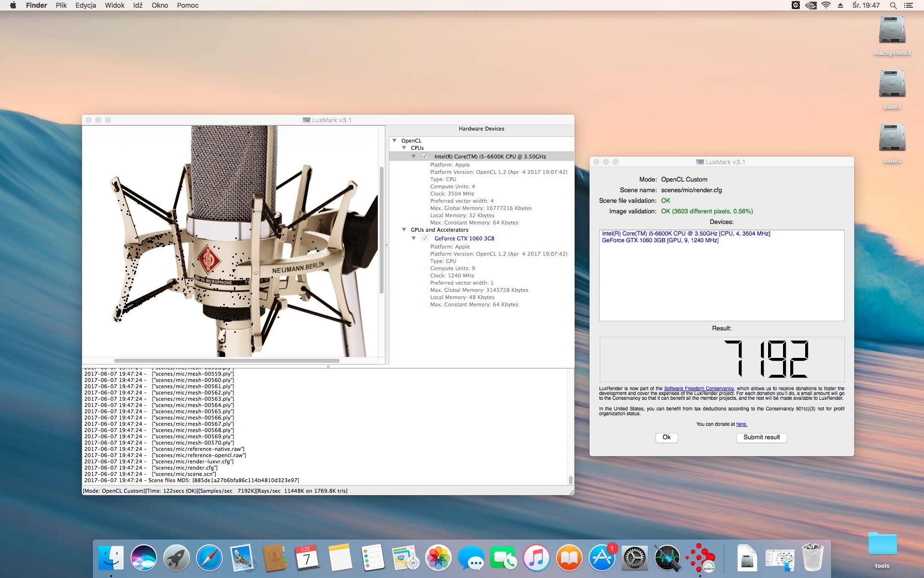This screenshot has width=924, height=578.
Task: Open Activity Monitor in the dock
Action: 667,558
